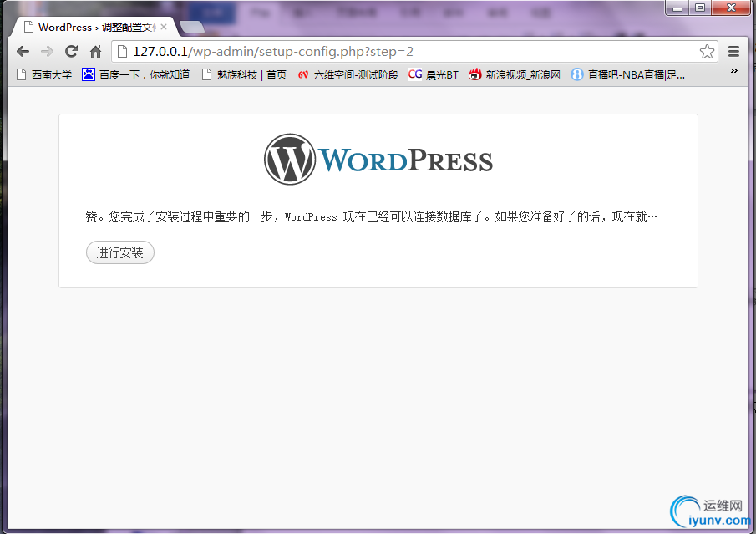756x534 pixels.
Task: Open the 直播吧-NBA直播 bookmark
Action: (627, 74)
